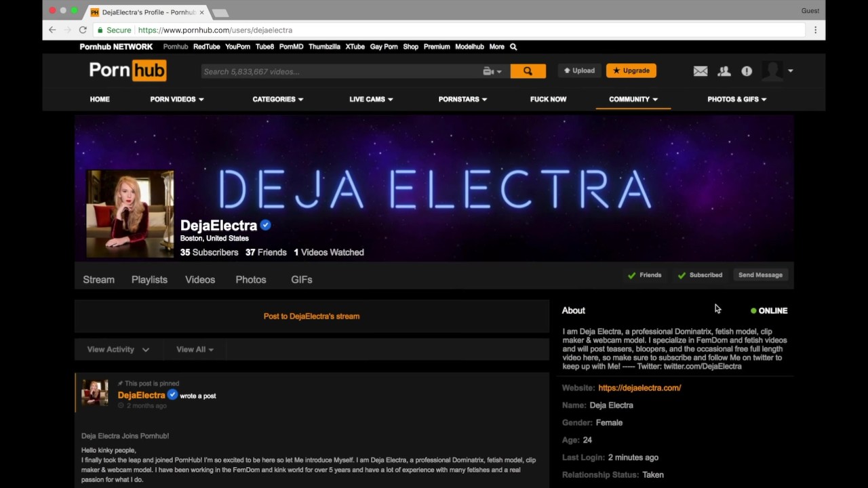The height and width of the screenshot is (488, 868).
Task: Click the network bar search magnifier icon
Action: coord(513,47)
